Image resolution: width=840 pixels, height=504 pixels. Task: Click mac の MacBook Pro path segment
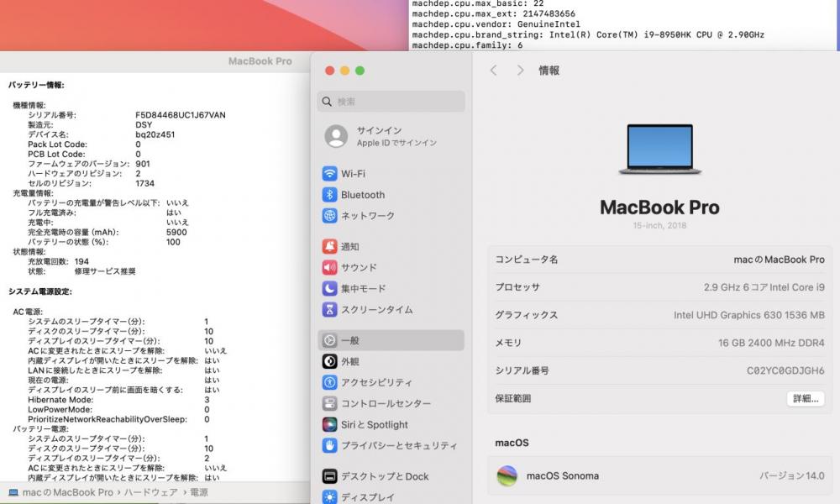tap(67, 492)
